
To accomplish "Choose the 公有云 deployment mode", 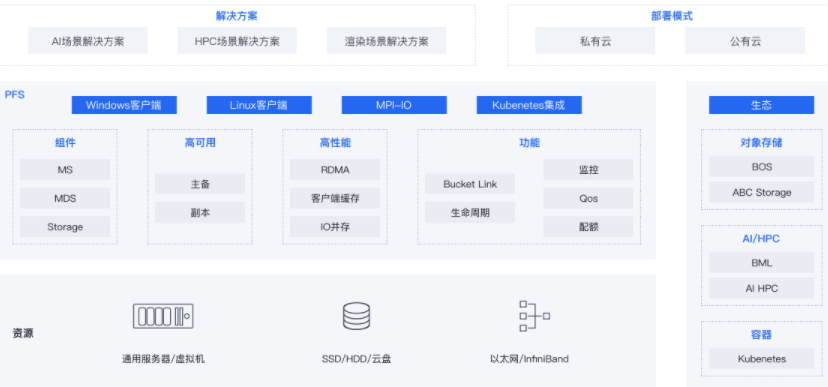I will tap(745, 41).
